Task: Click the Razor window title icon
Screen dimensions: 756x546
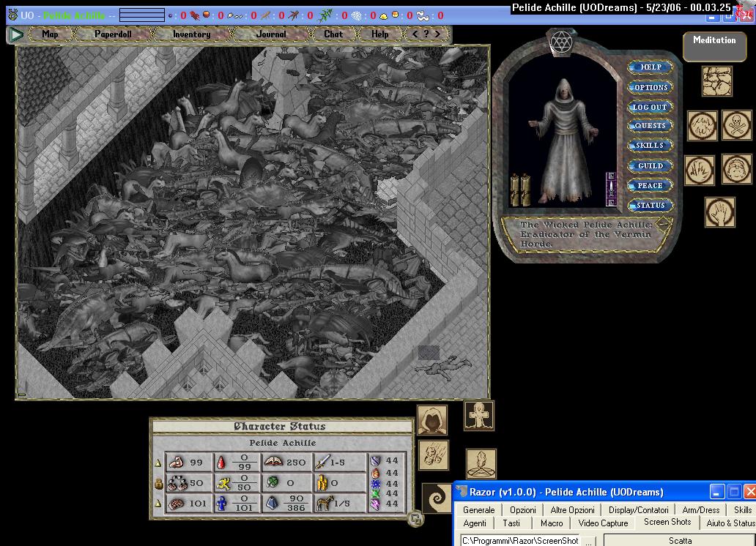Action: [x=462, y=492]
